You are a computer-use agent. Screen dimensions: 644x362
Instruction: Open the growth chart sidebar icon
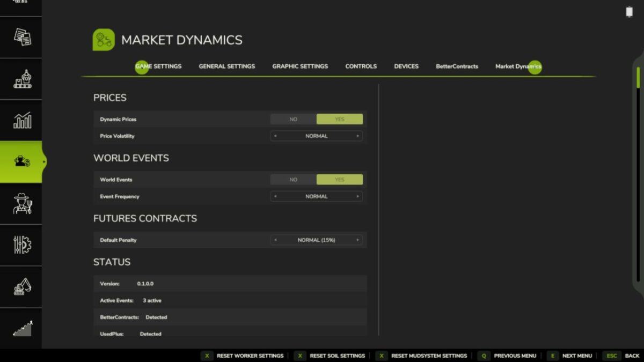(20, 327)
